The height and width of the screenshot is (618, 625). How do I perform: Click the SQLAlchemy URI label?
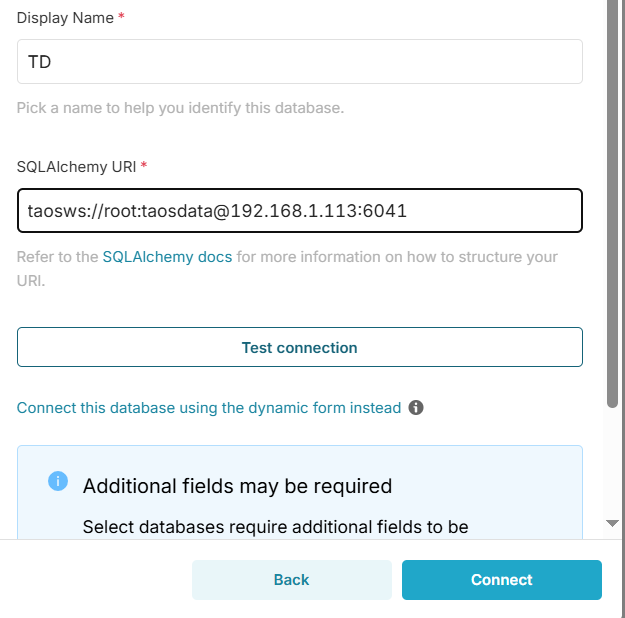pos(76,166)
